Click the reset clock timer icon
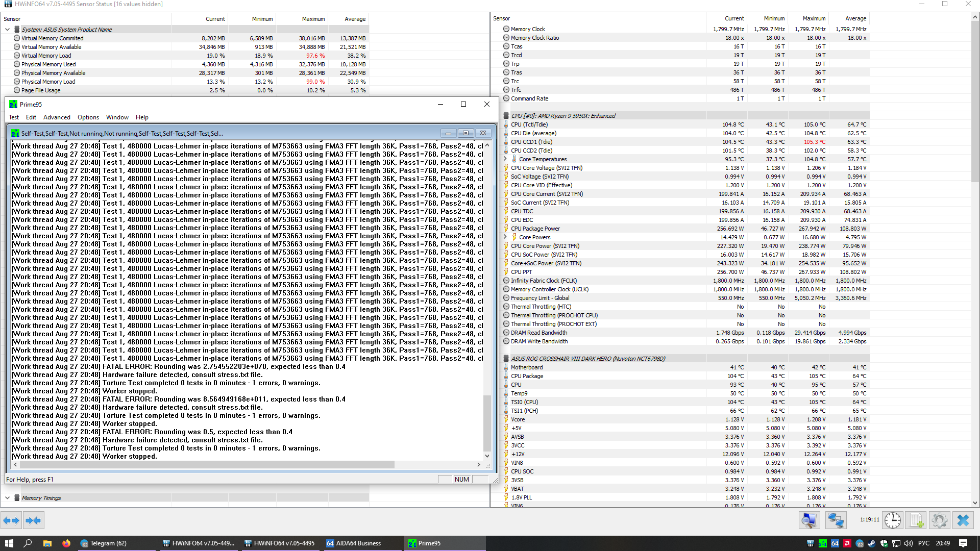This screenshot has width=980, height=551. coord(892,520)
